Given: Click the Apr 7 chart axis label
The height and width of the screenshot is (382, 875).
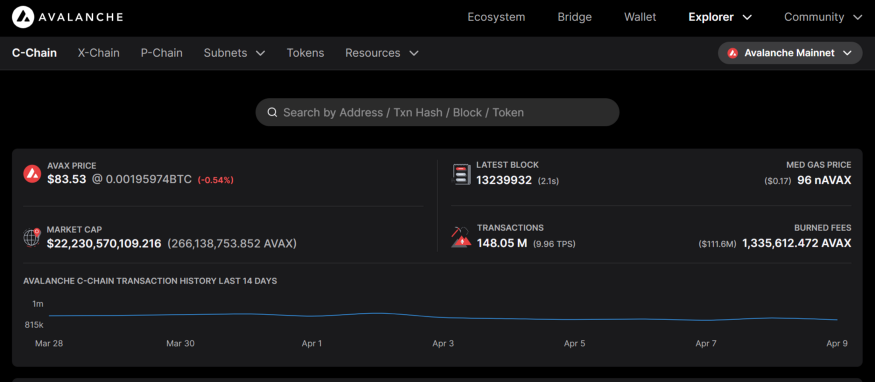Looking at the screenshot, I should pos(706,344).
